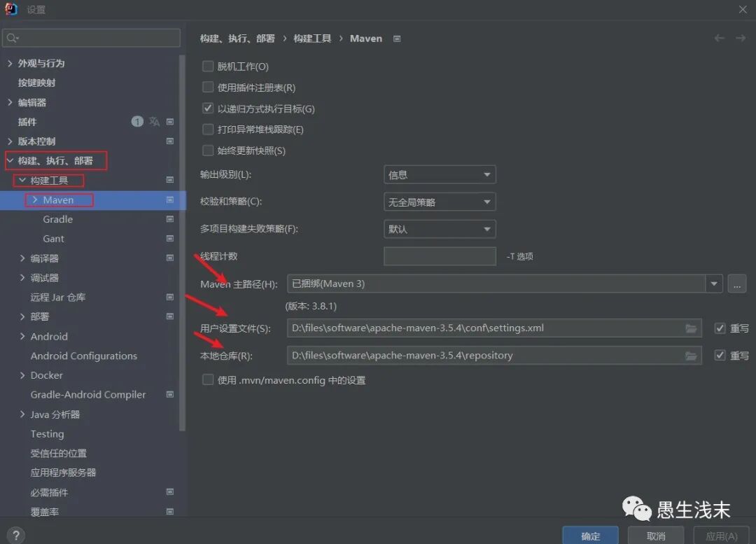Click project-level icon in the 必需插件 row

pos(169,492)
